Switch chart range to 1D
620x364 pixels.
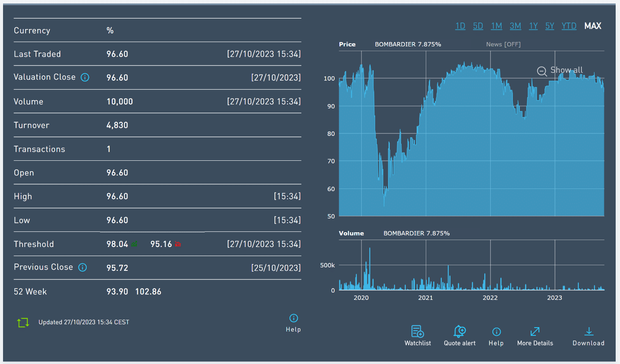460,26
